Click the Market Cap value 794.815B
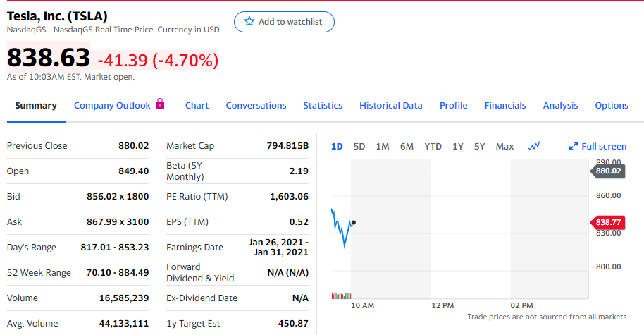The height and width of the screenshot is (335, 644). (x=287, y=146)
